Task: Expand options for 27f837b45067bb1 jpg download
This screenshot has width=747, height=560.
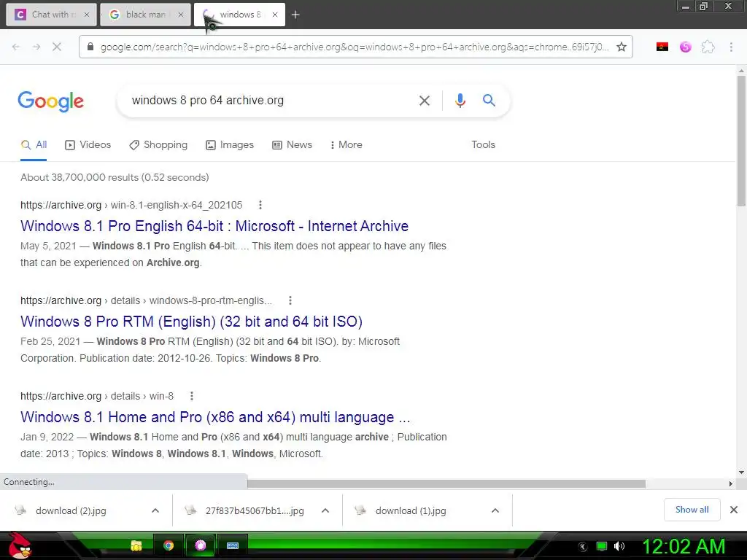Action: tap(325, 510)
